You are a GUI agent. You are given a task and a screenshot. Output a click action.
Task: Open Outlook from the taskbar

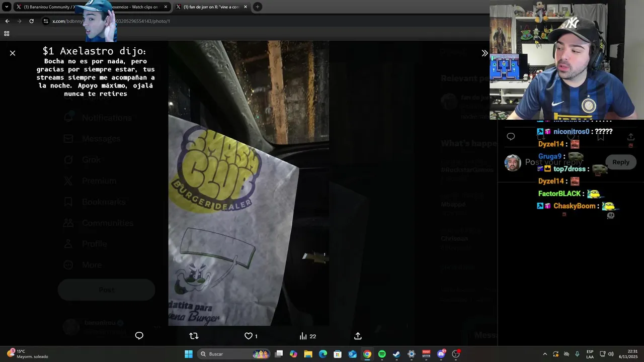tap(353, 354)
